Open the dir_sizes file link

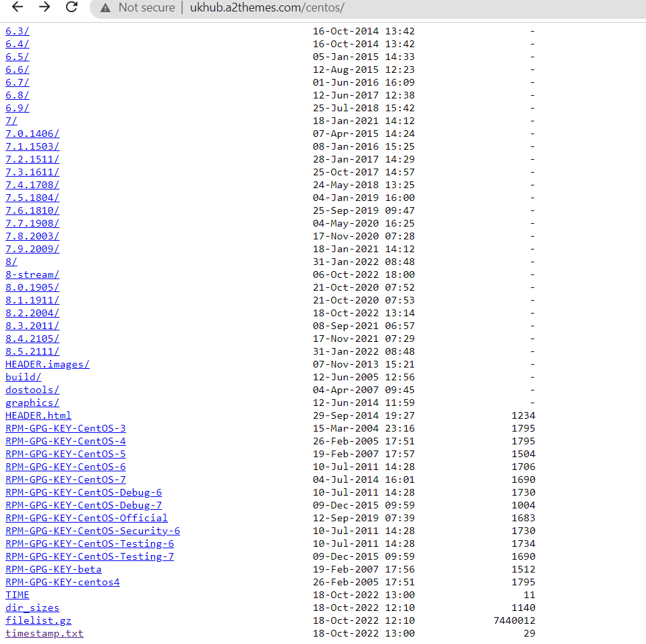tap(32, 608)
